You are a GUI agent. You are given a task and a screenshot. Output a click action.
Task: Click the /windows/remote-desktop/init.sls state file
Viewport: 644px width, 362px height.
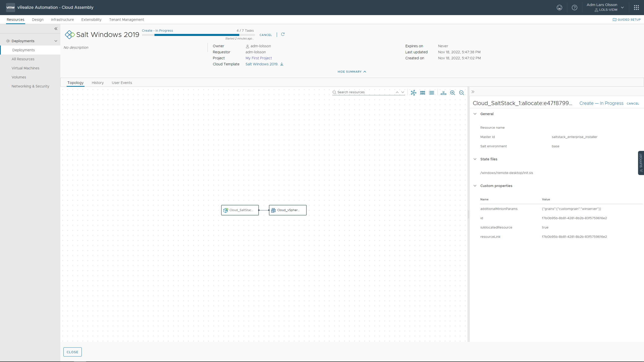tap(507, 173)
